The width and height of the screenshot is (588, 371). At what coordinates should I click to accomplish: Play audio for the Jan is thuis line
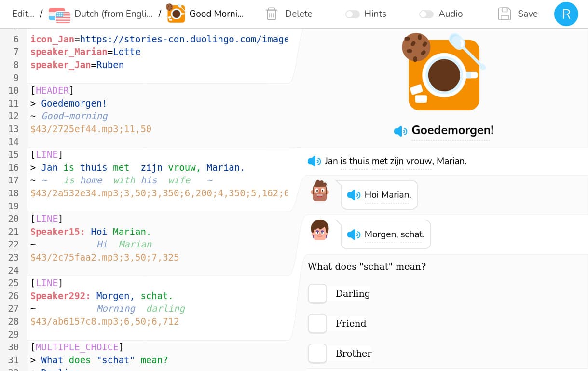coord(314,161)
